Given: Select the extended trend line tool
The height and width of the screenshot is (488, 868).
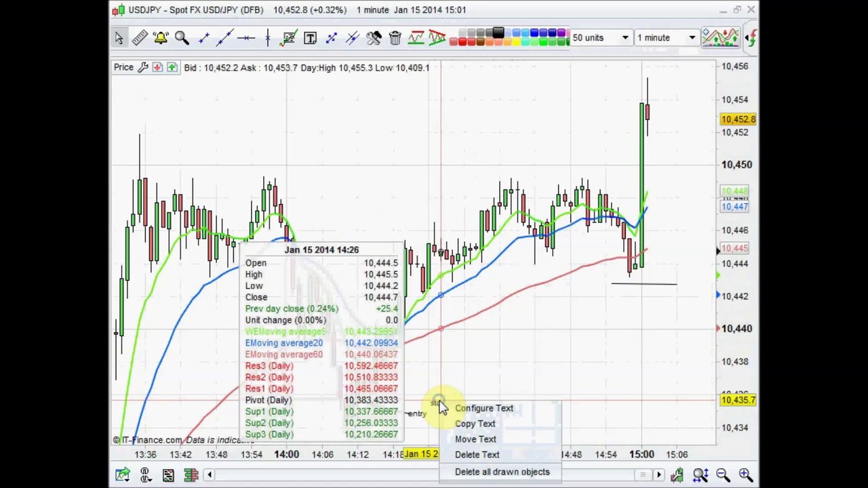Looking at the screenshot, I should coord(224,38).
